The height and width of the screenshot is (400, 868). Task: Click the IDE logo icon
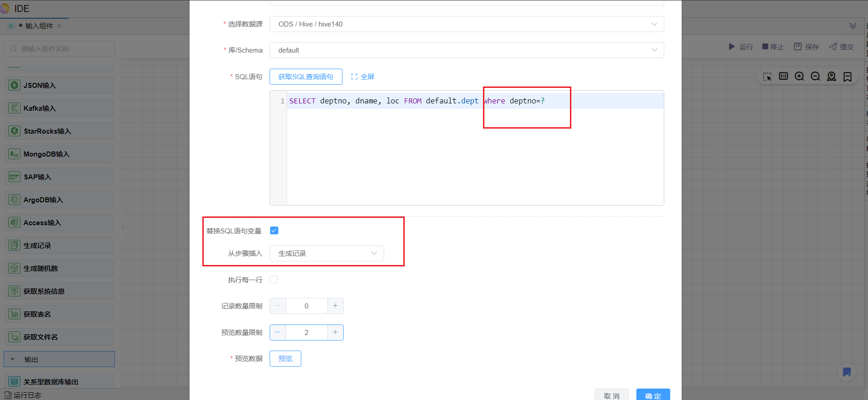click(x=5, y=8)
